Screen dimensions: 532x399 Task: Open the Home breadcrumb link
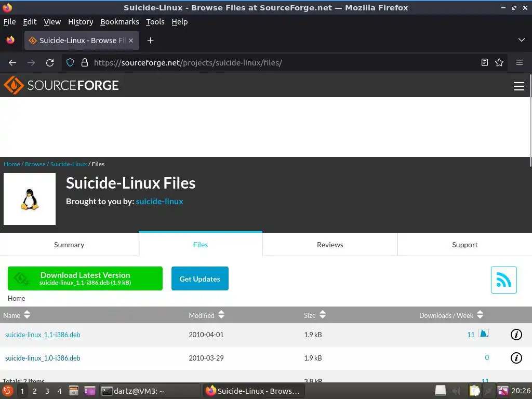click(x=12, y=164)
